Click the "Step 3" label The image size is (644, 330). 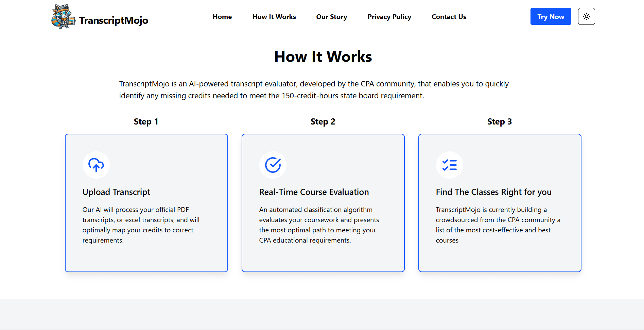pyautogui.click(x=500, y=121)
